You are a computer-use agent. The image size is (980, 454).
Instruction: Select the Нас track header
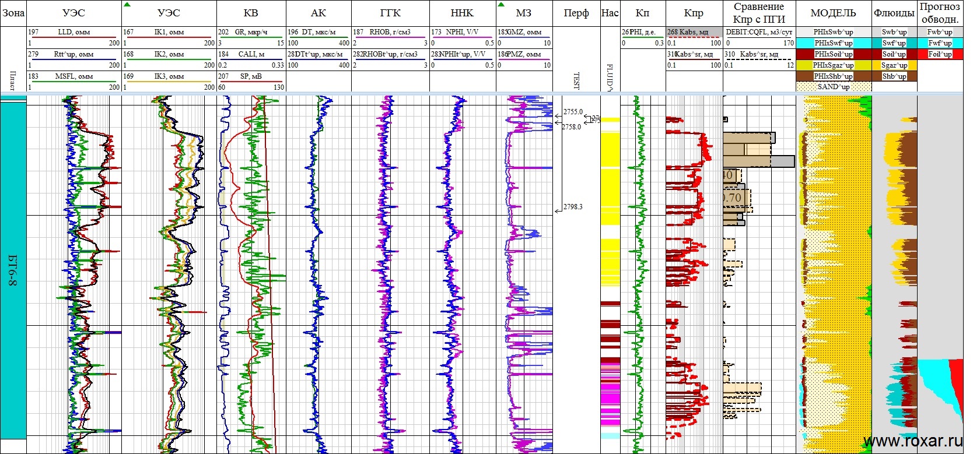610,13
